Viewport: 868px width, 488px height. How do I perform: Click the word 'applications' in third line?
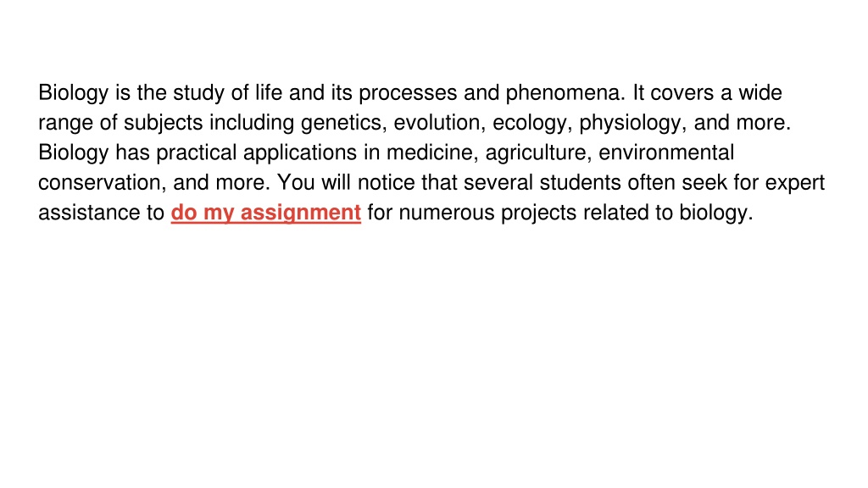[300, 152]
